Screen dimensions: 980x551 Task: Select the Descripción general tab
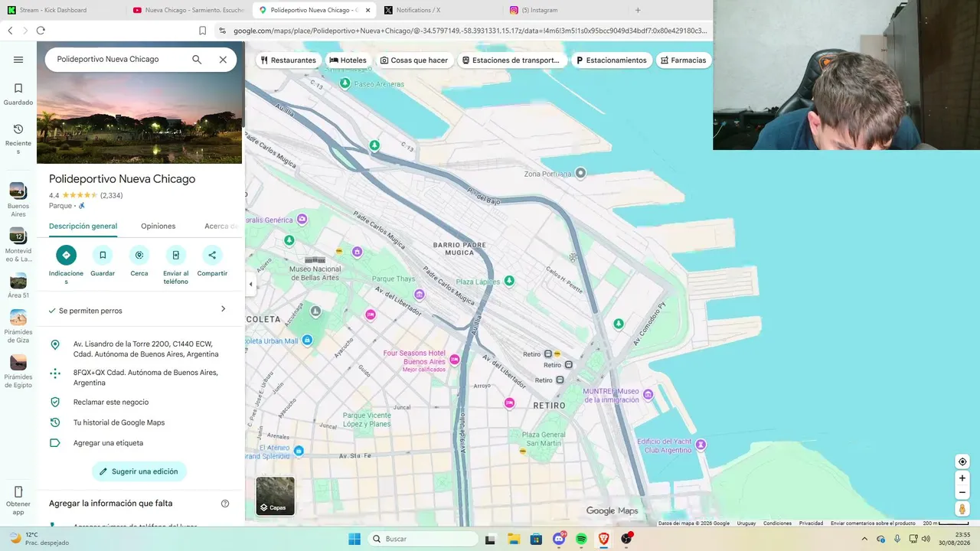[83, 227]
